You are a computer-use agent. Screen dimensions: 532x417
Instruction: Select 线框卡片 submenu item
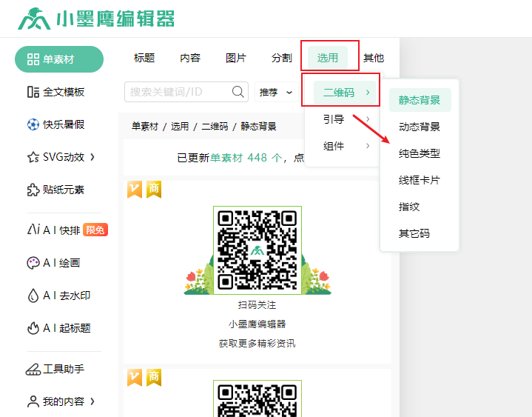(420, 180)
